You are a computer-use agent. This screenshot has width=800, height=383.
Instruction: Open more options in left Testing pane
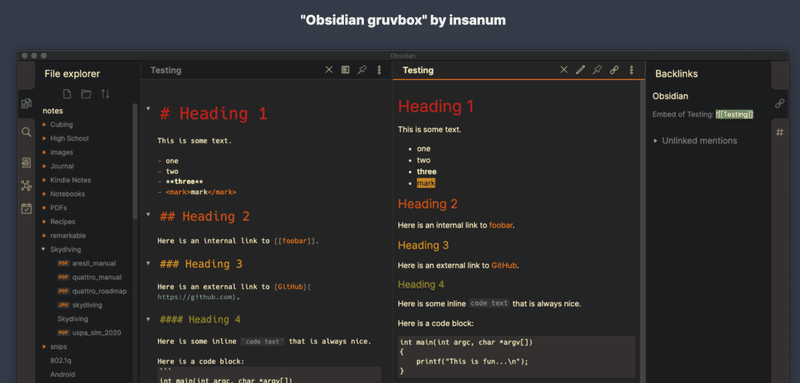click(x=379, y=70)
